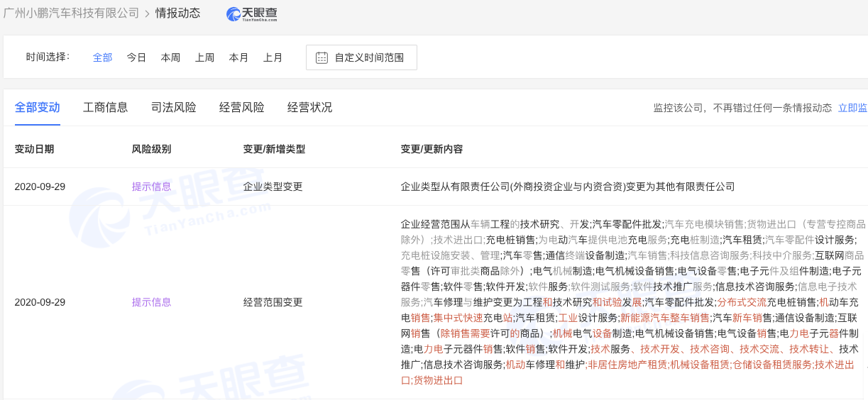
Task: Switch to 经营状况 tab
Action: [x=310, y=108]
